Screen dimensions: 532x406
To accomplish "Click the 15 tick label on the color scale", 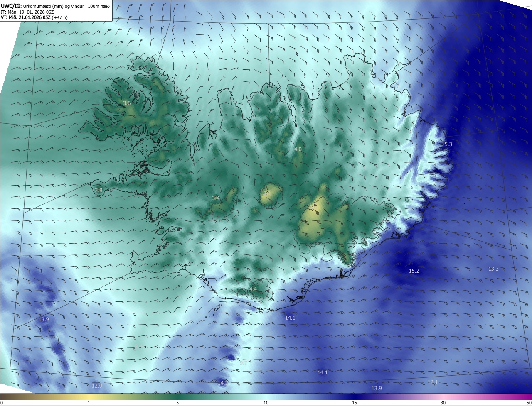I will tap(355, 403).
